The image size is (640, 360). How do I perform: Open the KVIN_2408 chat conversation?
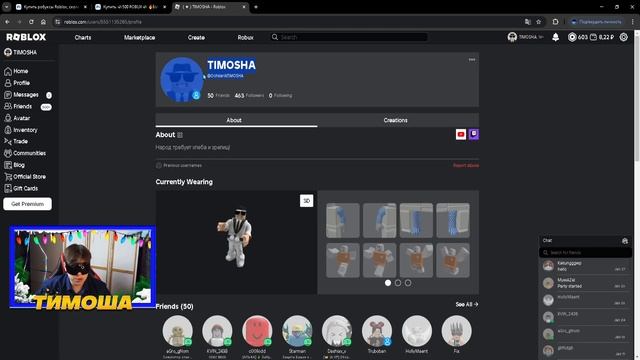click(x=585, y=317)
